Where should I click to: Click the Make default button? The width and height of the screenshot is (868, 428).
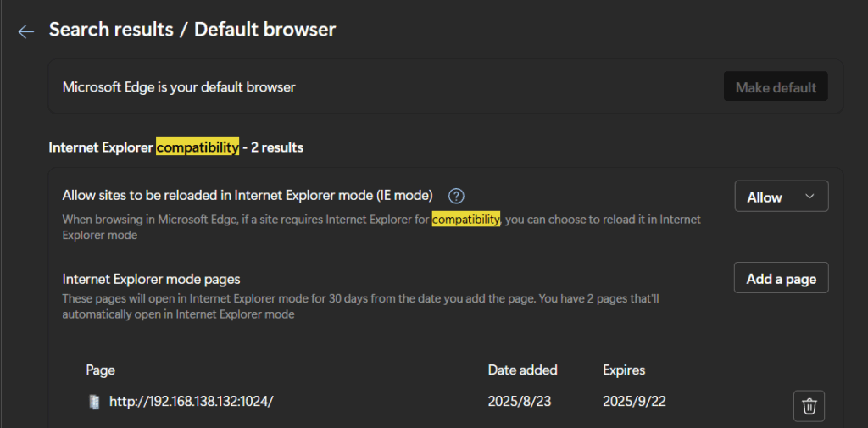pos(776,87)
